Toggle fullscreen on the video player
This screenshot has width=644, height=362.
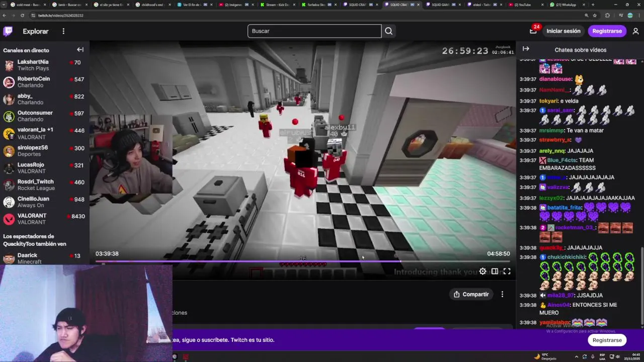(507, 271)
